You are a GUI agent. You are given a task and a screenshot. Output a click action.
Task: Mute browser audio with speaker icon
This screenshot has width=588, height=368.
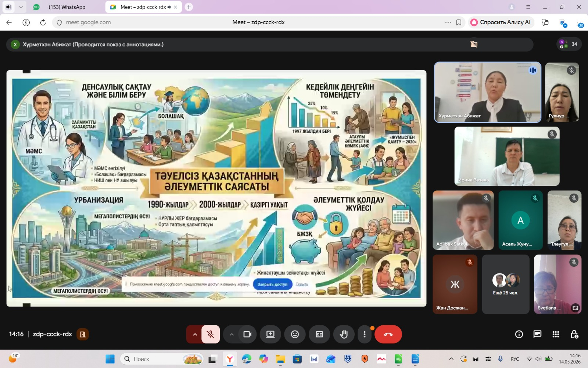tap(8, 7)
